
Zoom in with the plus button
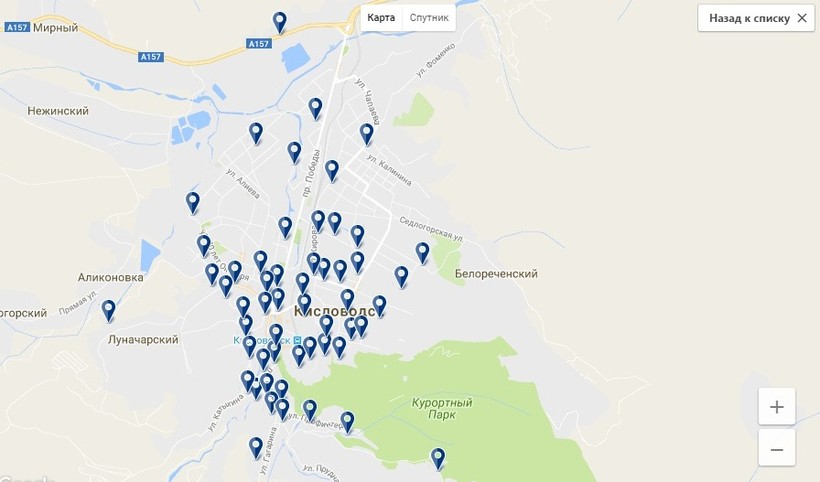coord(777,406)
